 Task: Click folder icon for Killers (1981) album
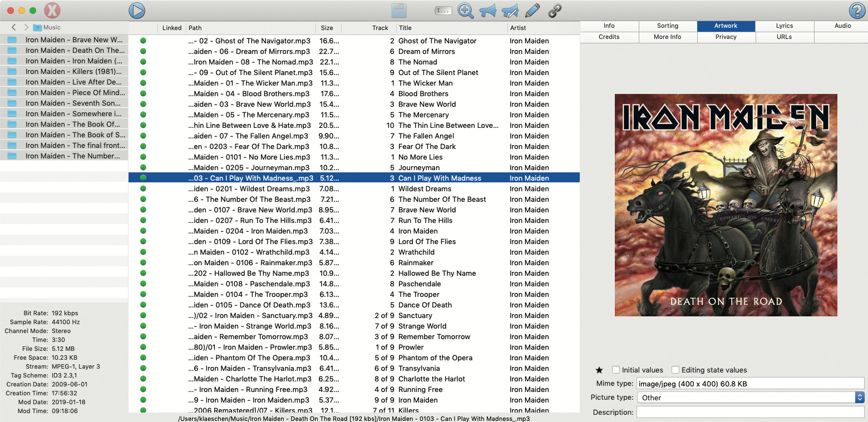12,72
